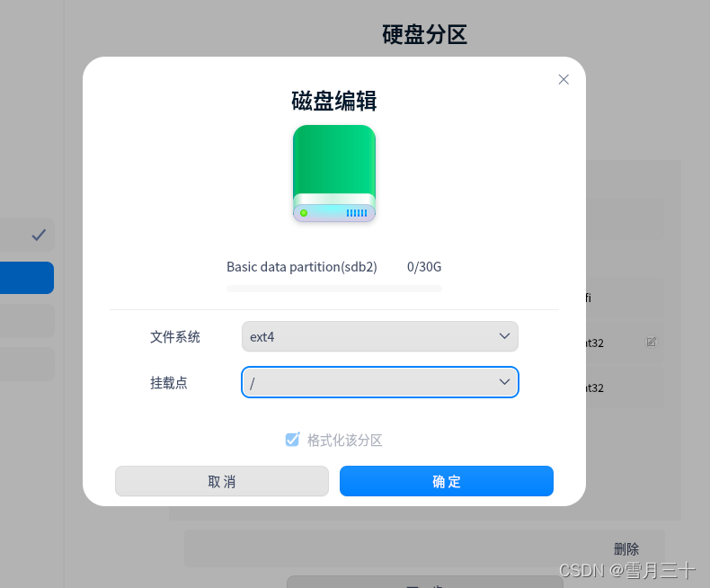710x588 pixels.
Task: Select the last gray sidebar step
Action: [27, 364]
